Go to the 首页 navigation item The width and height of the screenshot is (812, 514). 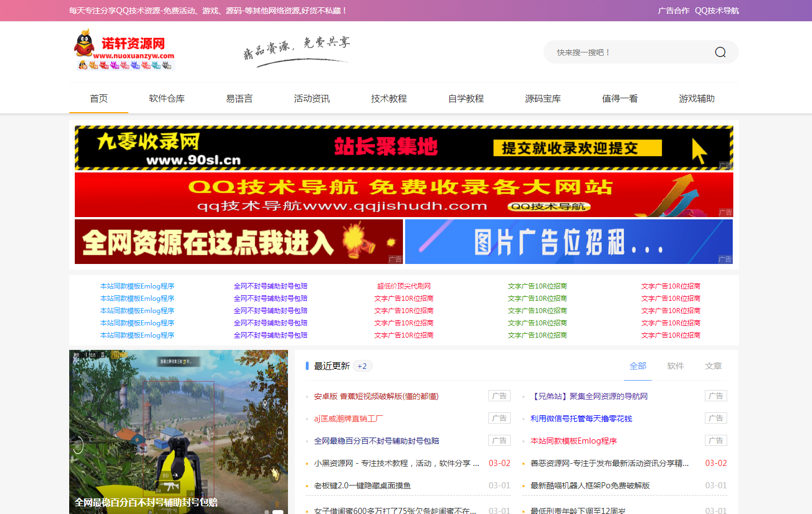click(99, 99)
